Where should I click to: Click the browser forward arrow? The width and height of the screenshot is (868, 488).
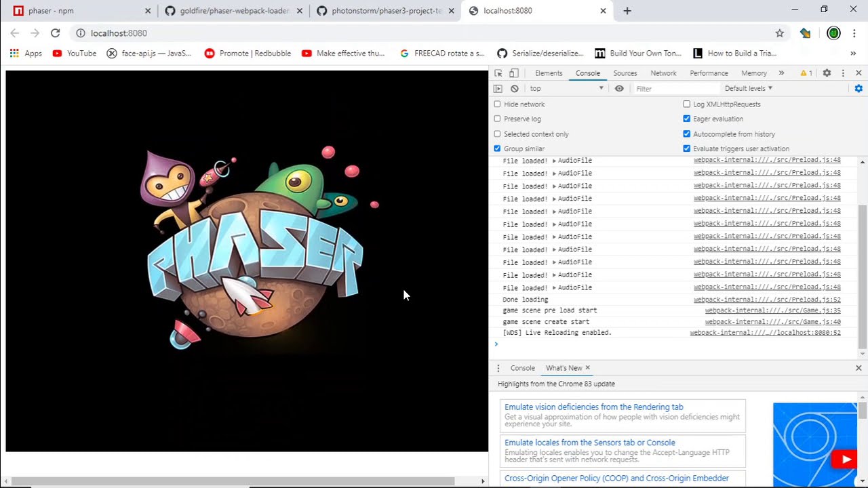[x=35, y=33]
